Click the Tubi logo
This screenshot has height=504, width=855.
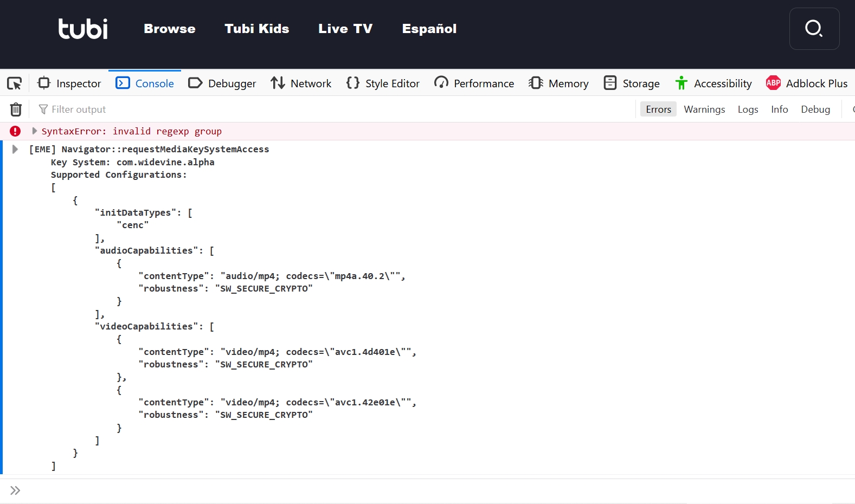(83, 29)
